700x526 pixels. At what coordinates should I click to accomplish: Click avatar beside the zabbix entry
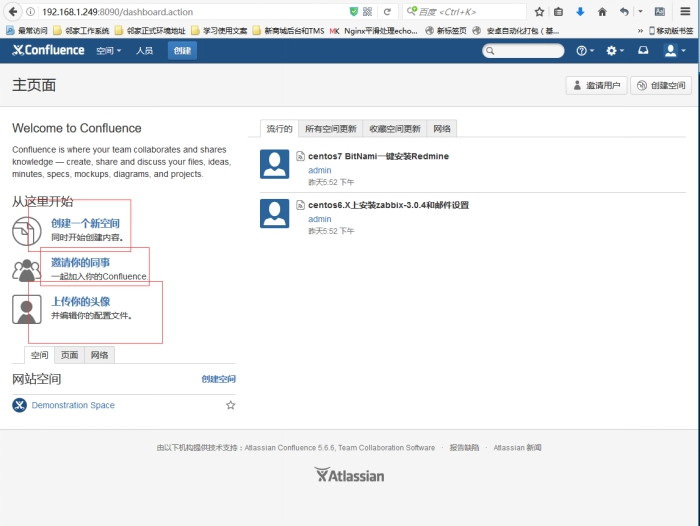coord(275,213)
